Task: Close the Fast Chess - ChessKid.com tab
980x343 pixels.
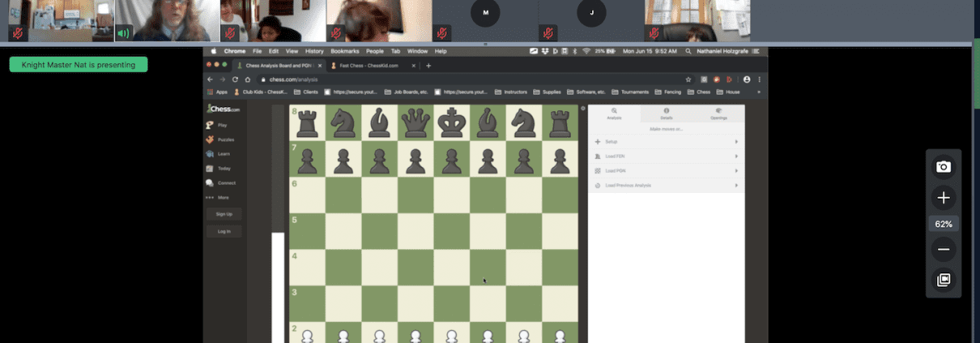Action: tap(412, 66)
